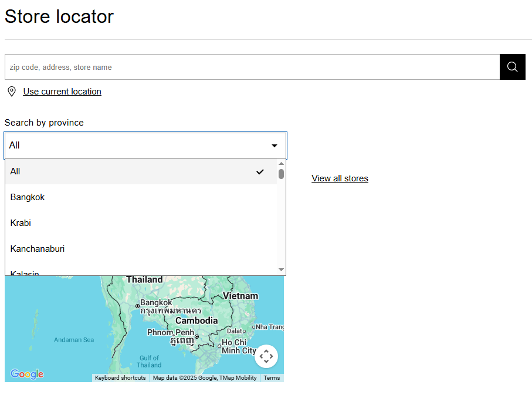The image size is (532, 405).
Task: Choose Kanchanaburi in the province list
Action: click(38, 249)
